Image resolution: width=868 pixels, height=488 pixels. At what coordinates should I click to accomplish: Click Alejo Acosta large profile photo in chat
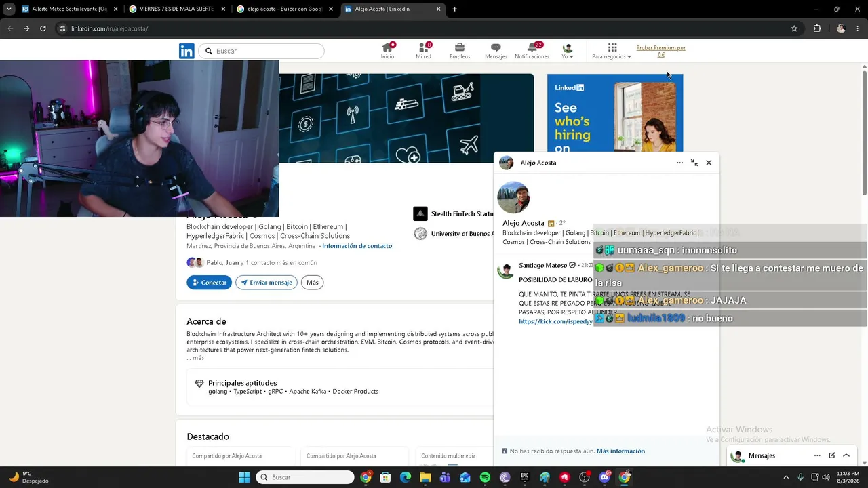pos(513,197)
